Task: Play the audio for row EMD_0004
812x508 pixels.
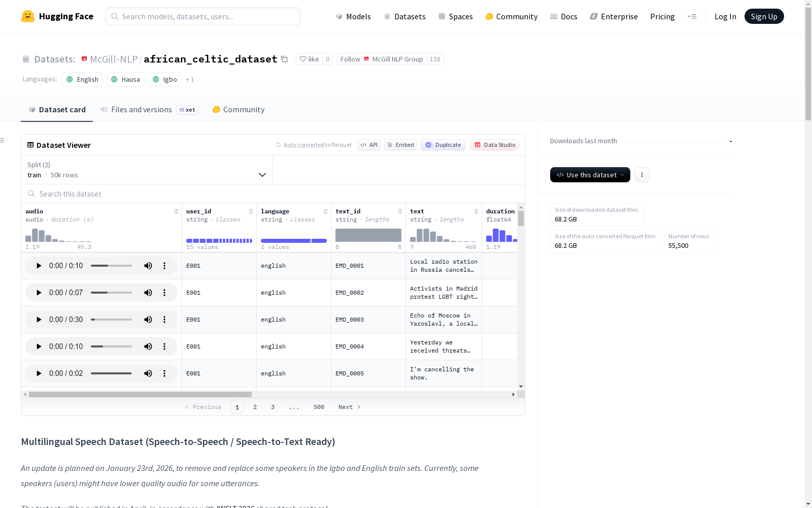Action: 39,346
